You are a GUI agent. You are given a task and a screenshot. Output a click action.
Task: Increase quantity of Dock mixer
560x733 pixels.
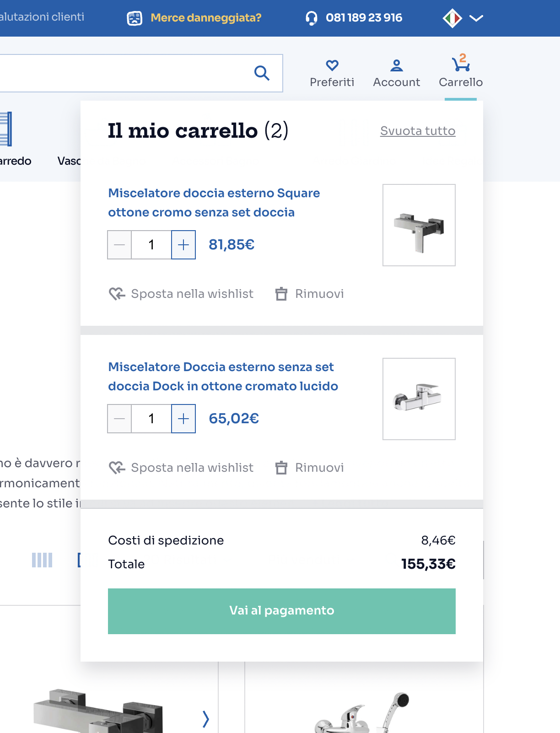coord(183,419)
